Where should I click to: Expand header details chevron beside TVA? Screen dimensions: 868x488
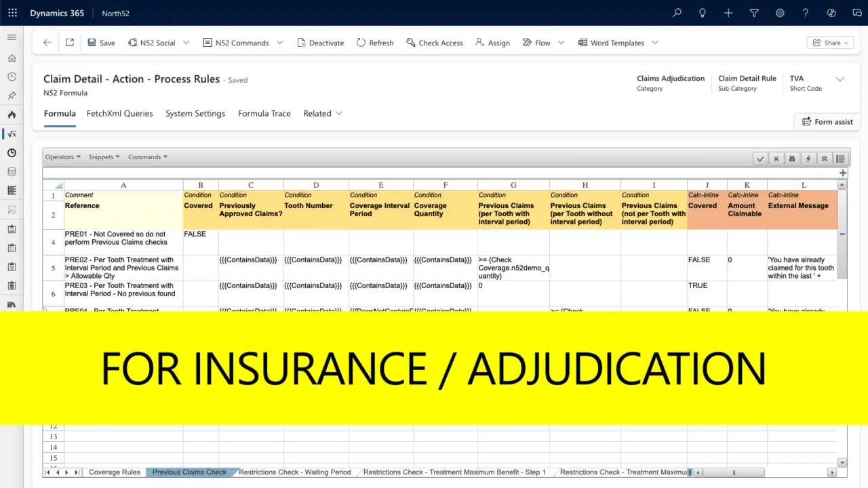[x=840, y=79]
